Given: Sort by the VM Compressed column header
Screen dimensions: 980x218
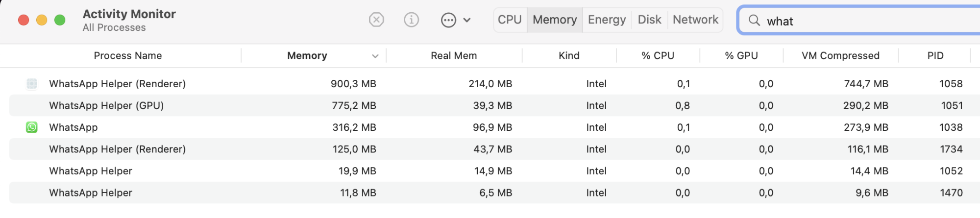Looking at the screenshot, I should pos(840,56).
